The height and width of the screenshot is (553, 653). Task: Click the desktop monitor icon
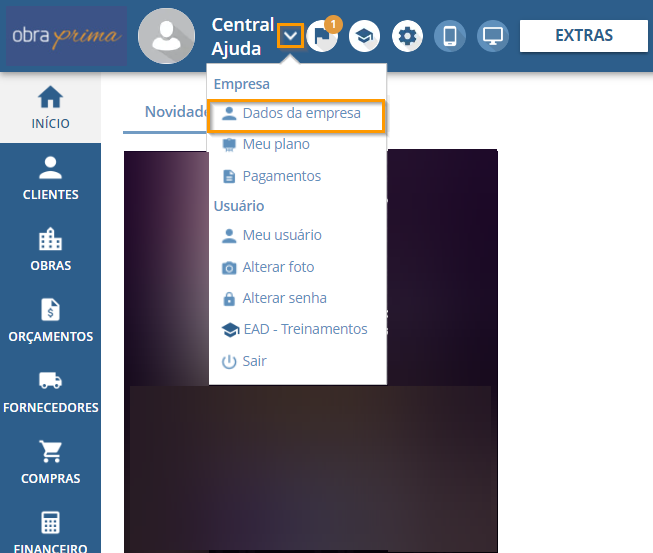tap(493, 36)
